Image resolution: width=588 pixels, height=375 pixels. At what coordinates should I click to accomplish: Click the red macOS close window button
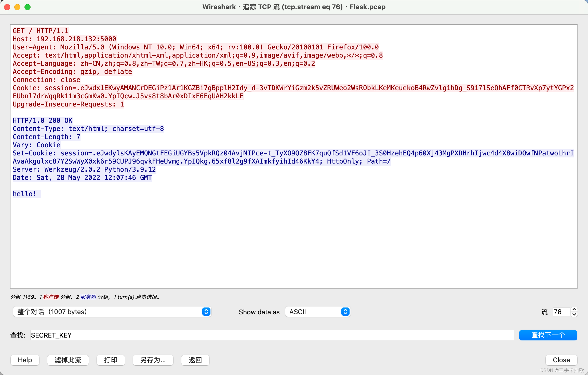[x=7, y=7]
